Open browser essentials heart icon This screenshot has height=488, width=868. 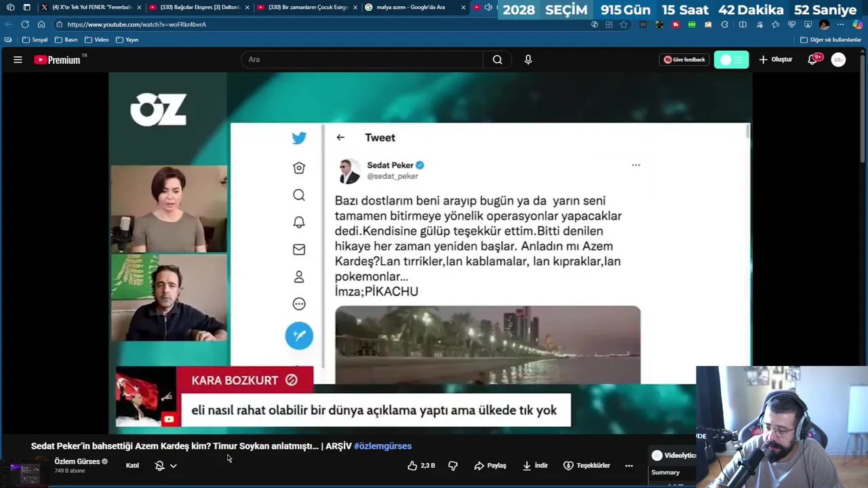pos(791,24)
